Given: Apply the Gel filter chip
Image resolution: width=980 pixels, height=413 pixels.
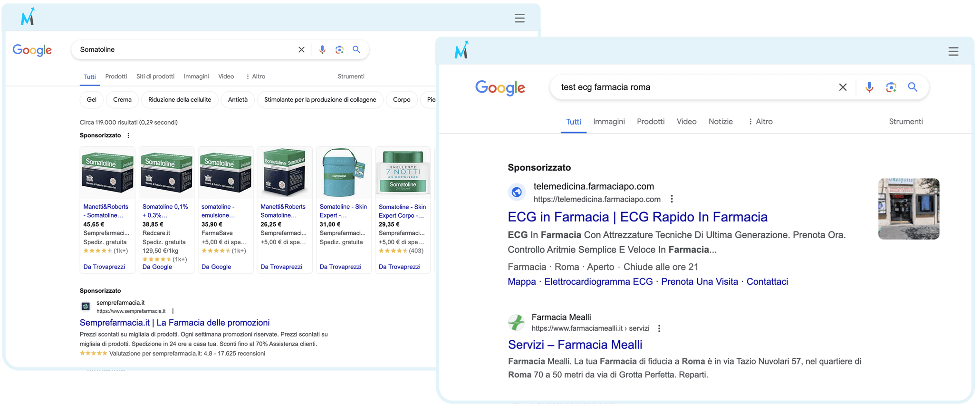Looking at the screenshot, I should 92,100.
